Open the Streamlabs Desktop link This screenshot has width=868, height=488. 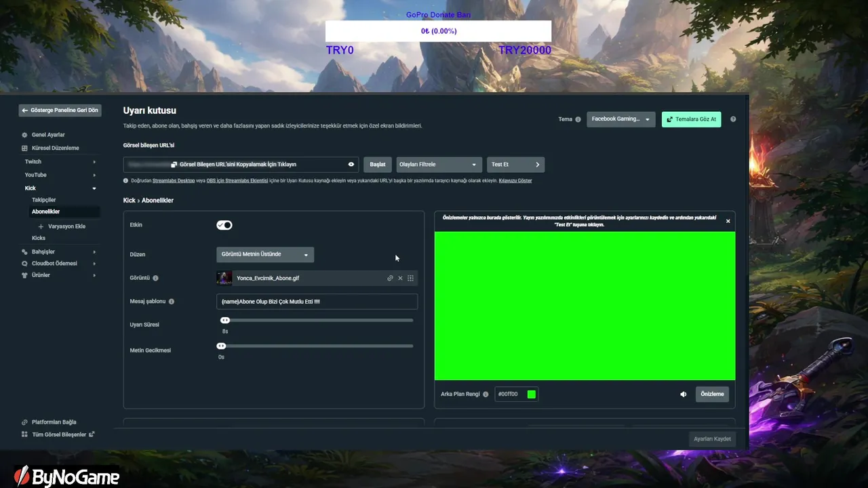coord(174,181)
